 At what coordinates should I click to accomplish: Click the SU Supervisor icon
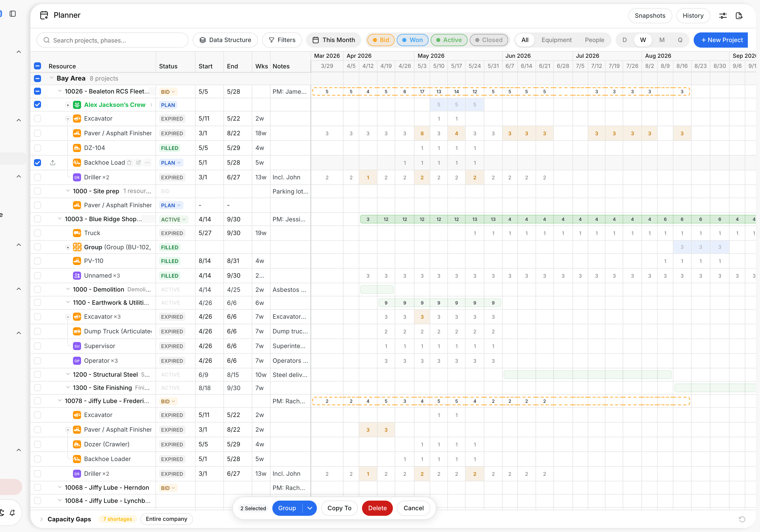[x=77, y=346]
